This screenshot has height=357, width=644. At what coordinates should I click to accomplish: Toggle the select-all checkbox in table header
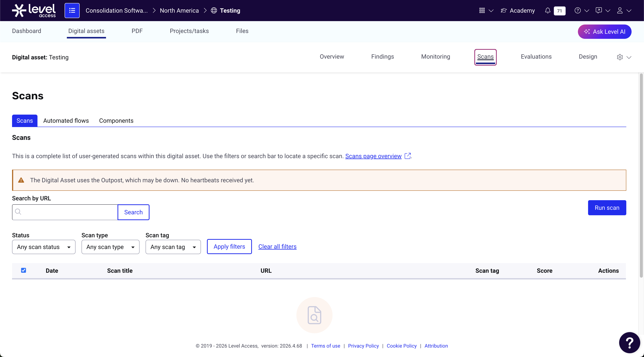[x=24, y=270]
